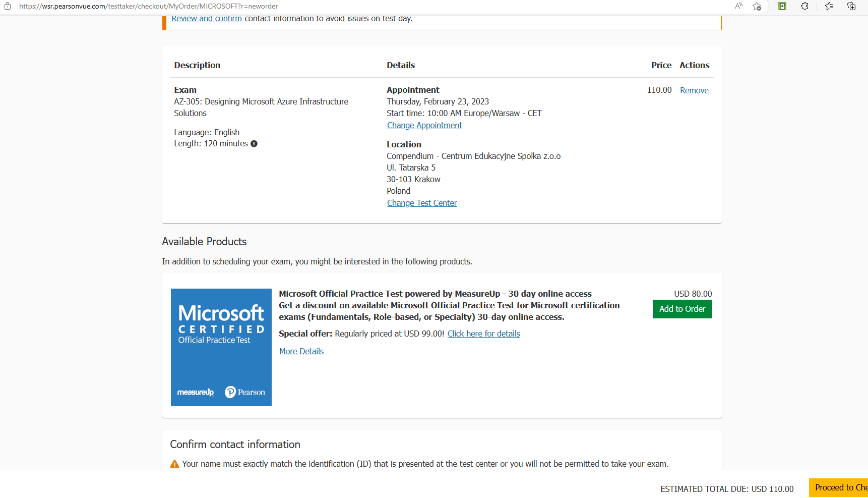Open Click here for details link
The image size is (868, 498).
pyautogui.click(x=484, y=334)
